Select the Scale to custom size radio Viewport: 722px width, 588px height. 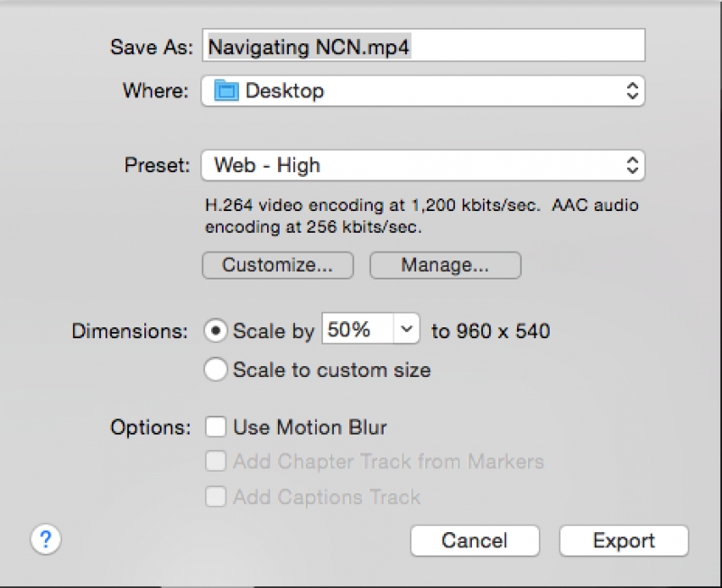coord(216,369)
